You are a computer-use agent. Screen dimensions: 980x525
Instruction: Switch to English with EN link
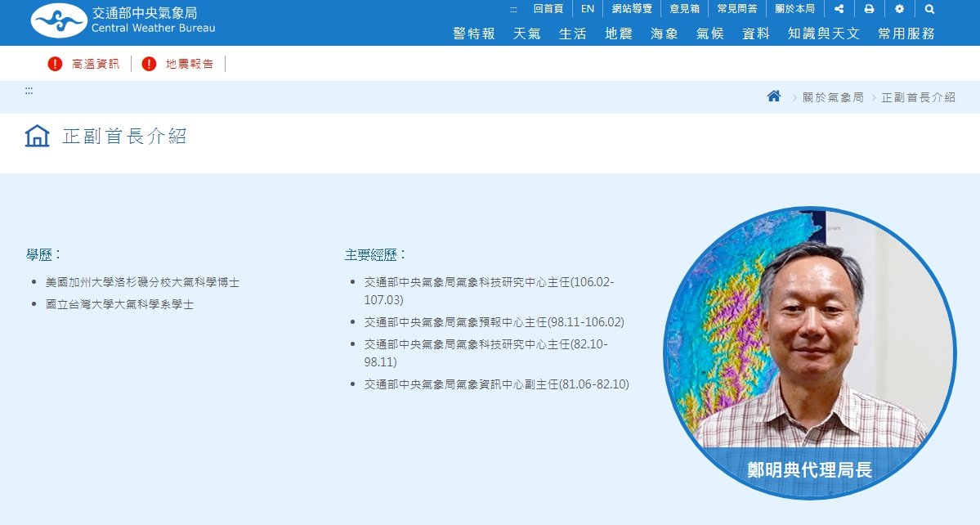pos(588,9)
